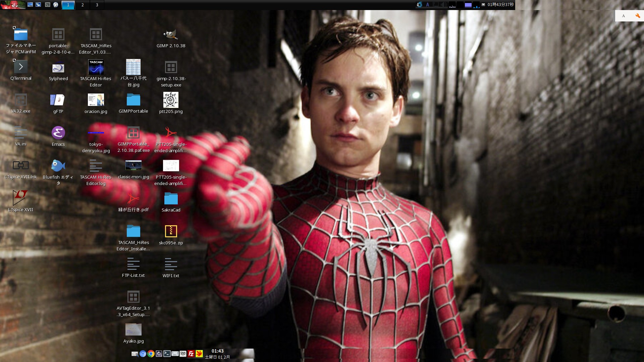Click the show desktop button on the panel

coord(30,4)
